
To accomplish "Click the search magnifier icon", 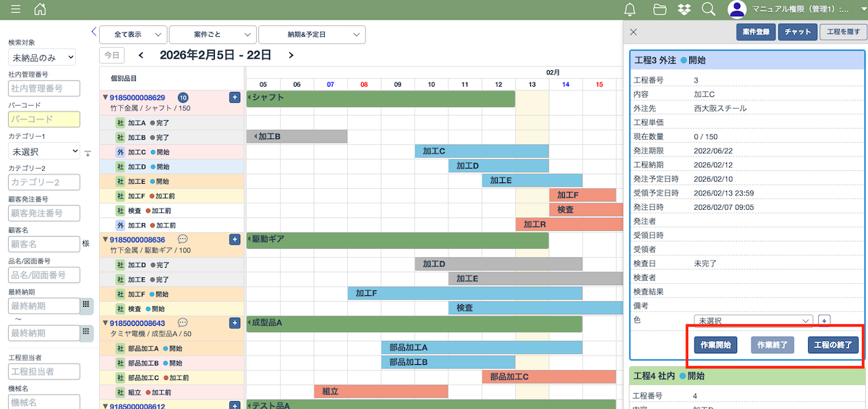I will pos(709,9).
